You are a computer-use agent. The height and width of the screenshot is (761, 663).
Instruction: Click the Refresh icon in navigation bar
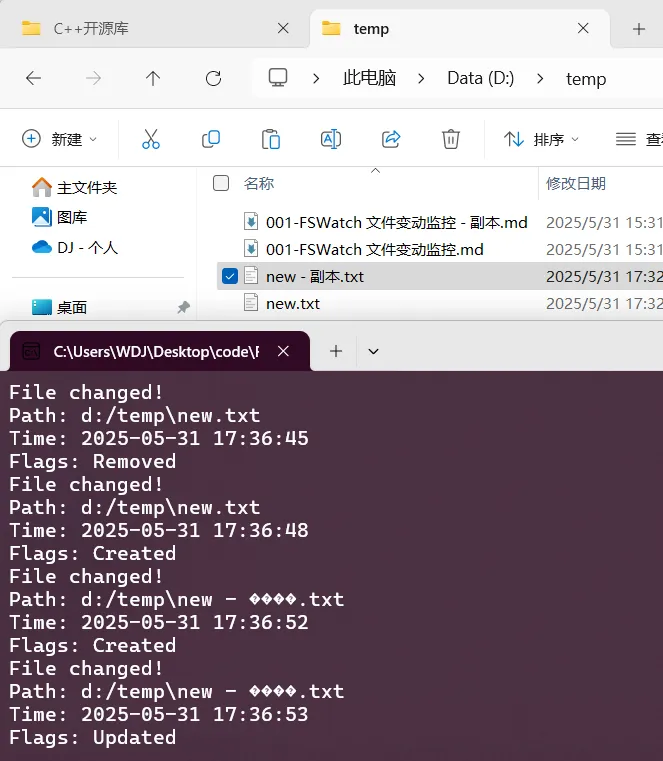coord(213,78)
